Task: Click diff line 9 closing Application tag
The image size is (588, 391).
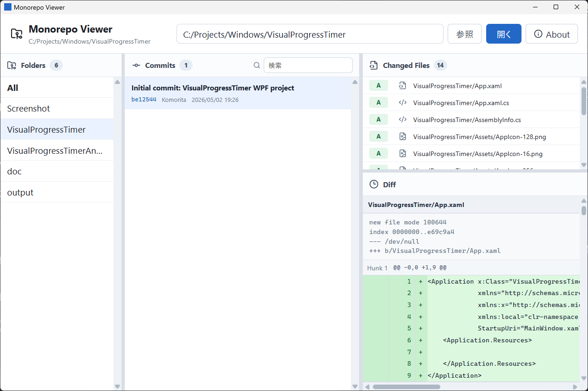Action: point(472,375)
